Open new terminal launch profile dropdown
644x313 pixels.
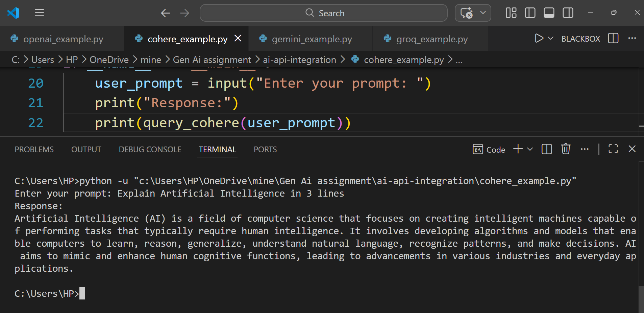(530, 149)
